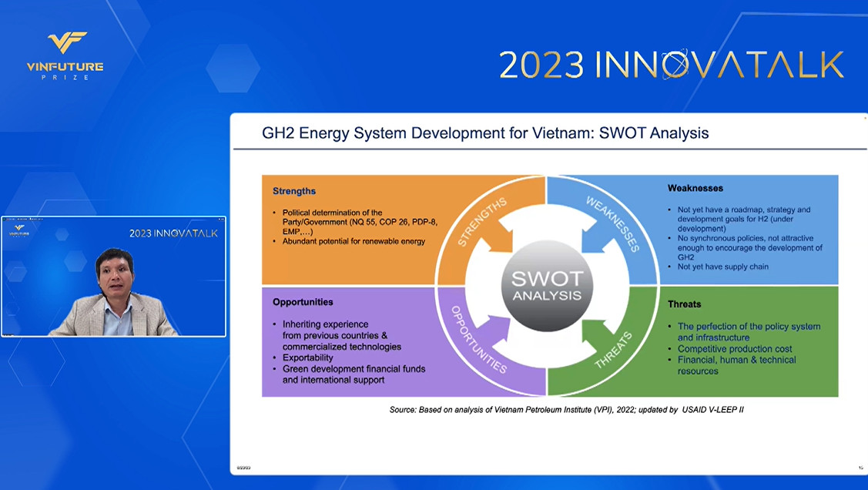The width and height of the screenshot is (868, 490).
Task: Click the central SWOT ANALYSIS sphere
Action: (547, 286)
